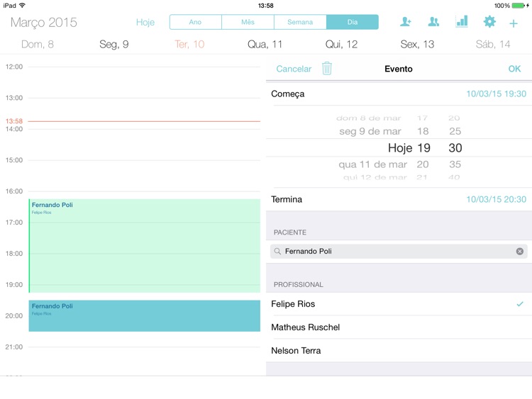Tap the add patient icon

(406, 22)
